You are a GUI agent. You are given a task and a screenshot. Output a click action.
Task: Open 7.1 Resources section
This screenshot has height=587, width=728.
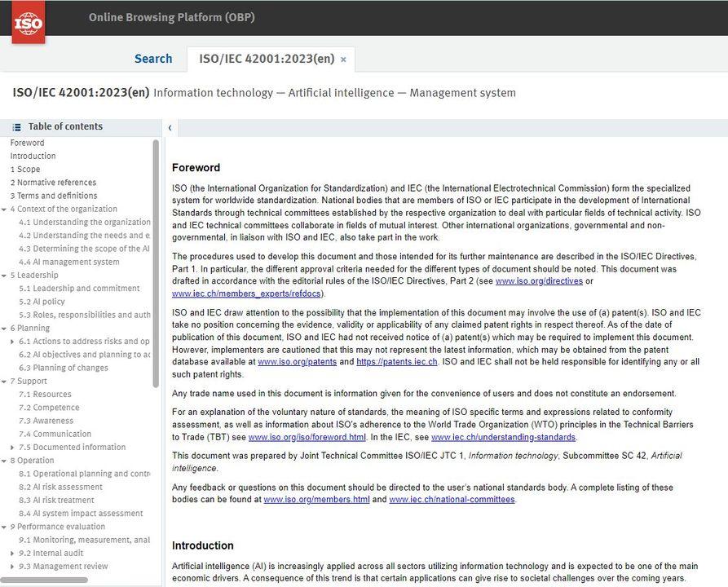coord(45,395)
